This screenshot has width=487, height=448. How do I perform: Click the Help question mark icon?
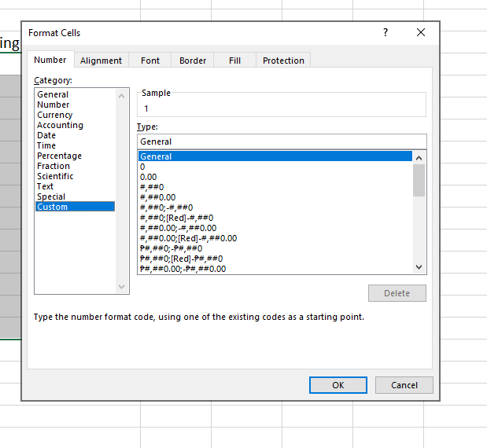pyautogui.click(x=385, y=32)
